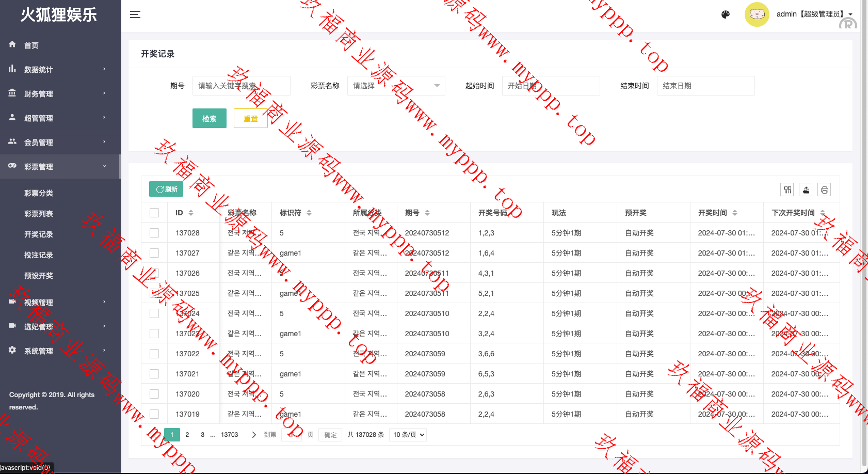Screen dimensions: 868x474
Task: Toggle the sidebar hamburger menu icon
Action: [135, 14]
